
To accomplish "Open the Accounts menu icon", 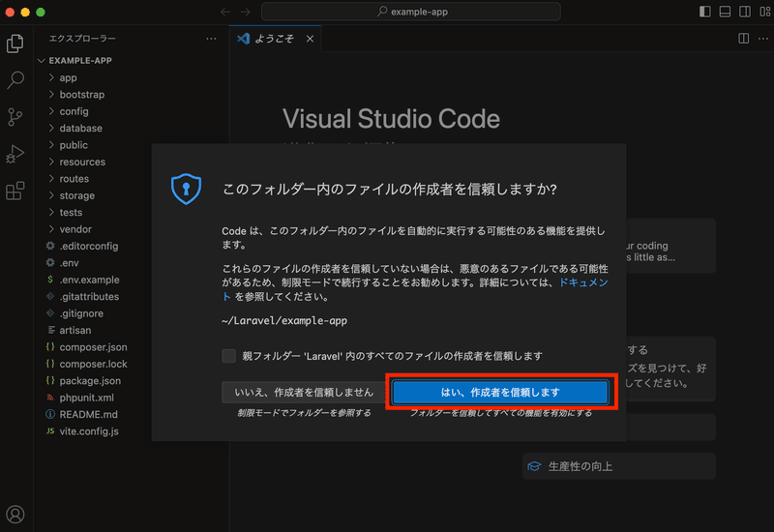I will (15, 515).
